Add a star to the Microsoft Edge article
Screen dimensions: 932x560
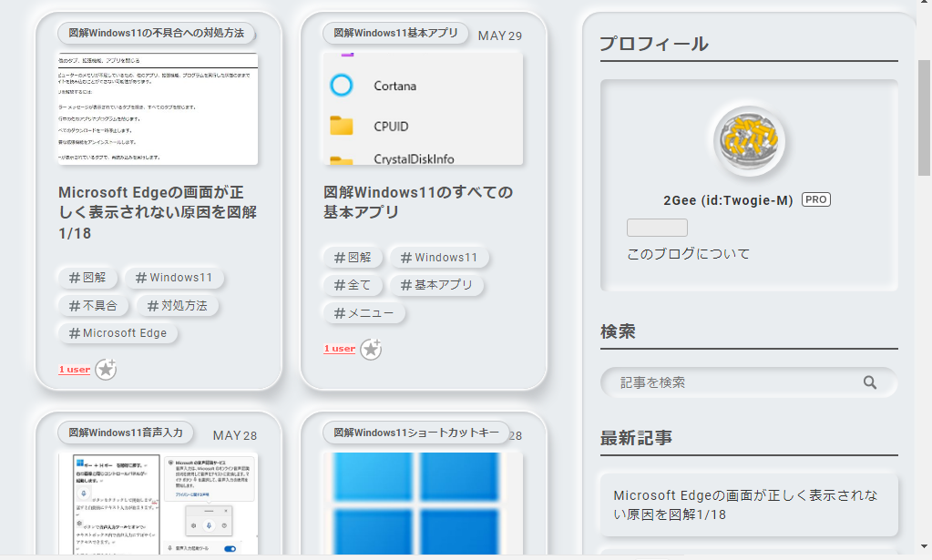(106, 370)
